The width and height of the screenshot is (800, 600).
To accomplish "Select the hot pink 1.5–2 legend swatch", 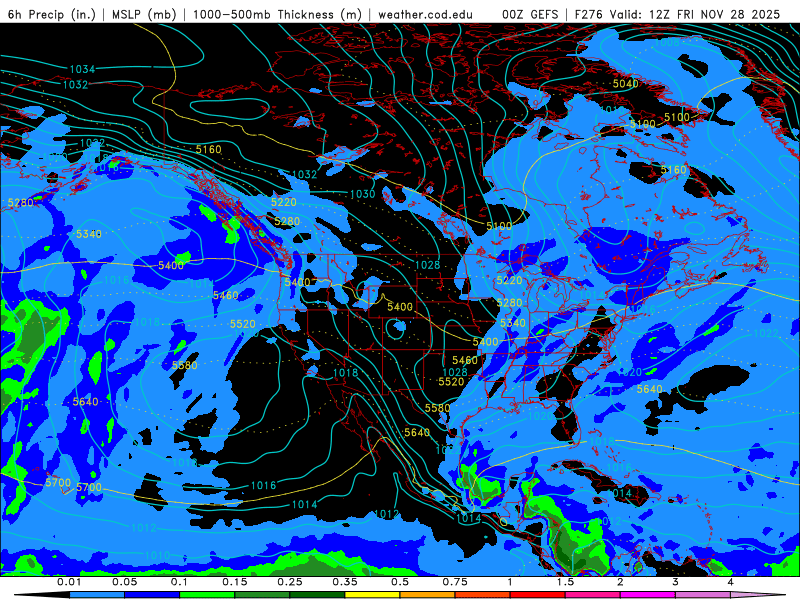I will pos(593,595).
